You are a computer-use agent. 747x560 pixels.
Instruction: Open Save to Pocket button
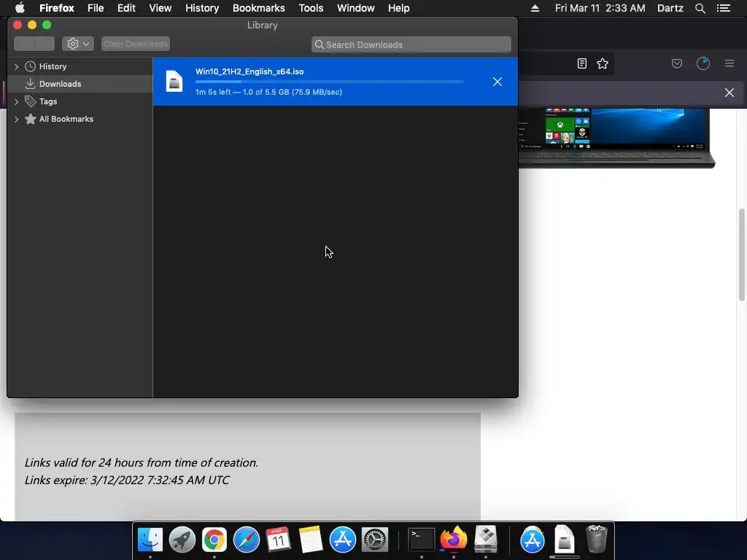coord(676,63)
